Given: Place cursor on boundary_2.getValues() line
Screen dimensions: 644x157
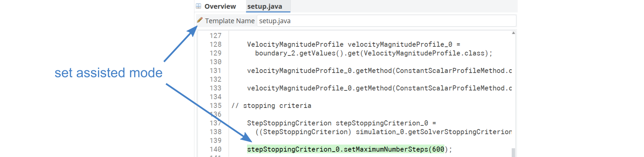Looking at the screenshot, I should [374, 53].
